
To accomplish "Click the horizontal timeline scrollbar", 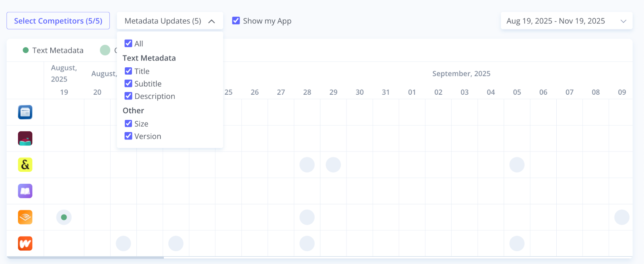I will click(x=85, y=257).
